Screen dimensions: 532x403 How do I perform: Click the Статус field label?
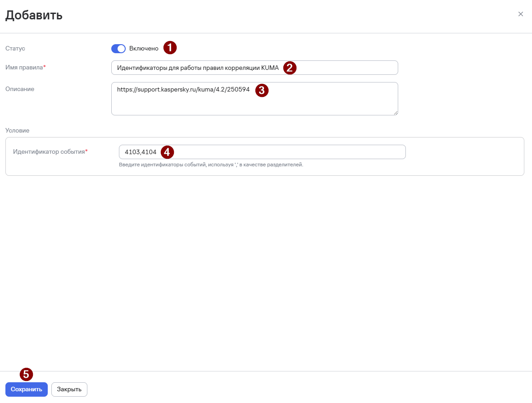(15, 49)
